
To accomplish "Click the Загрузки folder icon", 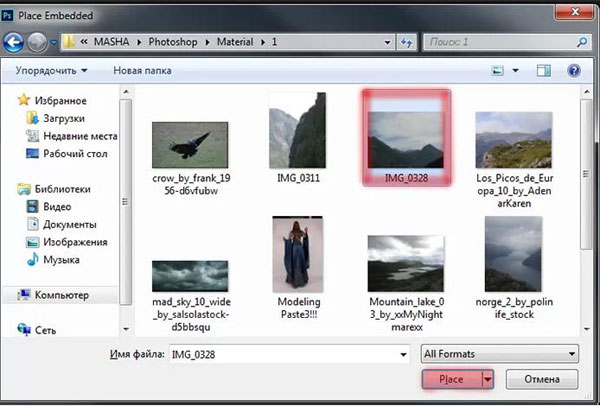I will point(32,118).
